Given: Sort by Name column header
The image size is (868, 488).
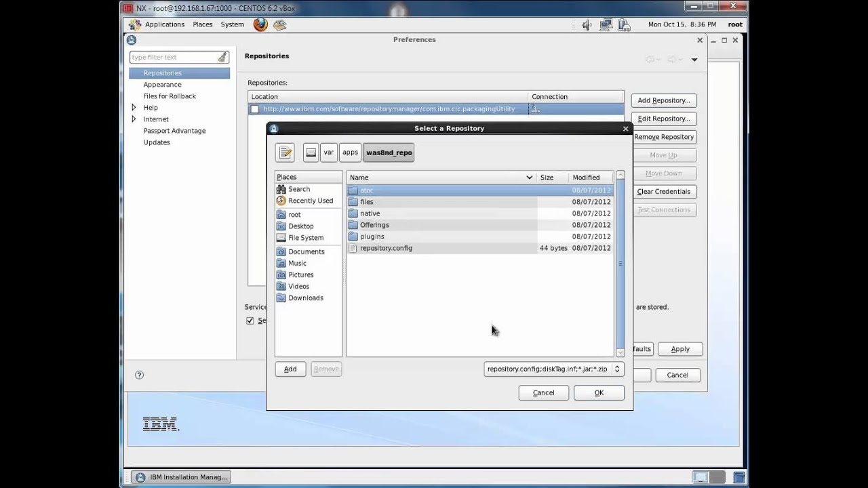Looking at the screenshot, I should (x=441, y=178).
